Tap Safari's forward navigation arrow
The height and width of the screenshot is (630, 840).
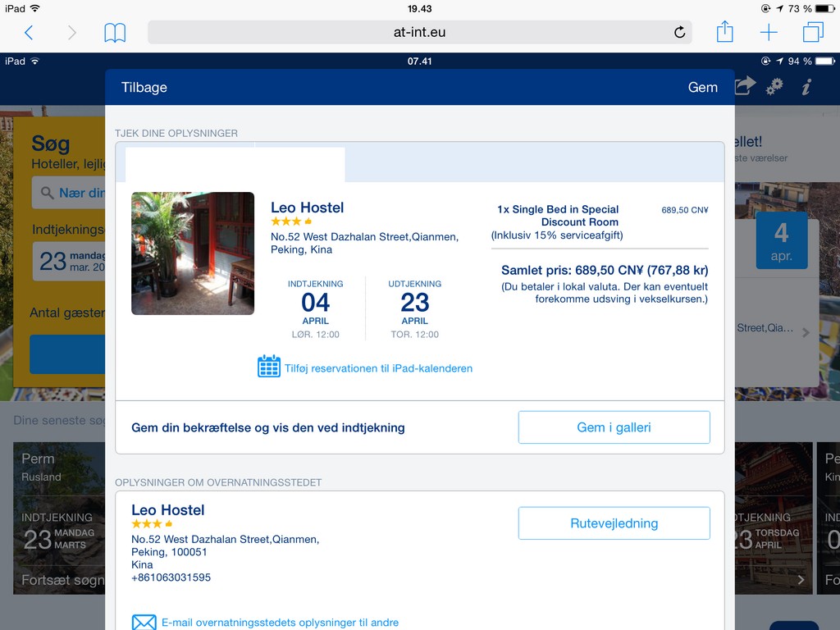pos(72,33)
